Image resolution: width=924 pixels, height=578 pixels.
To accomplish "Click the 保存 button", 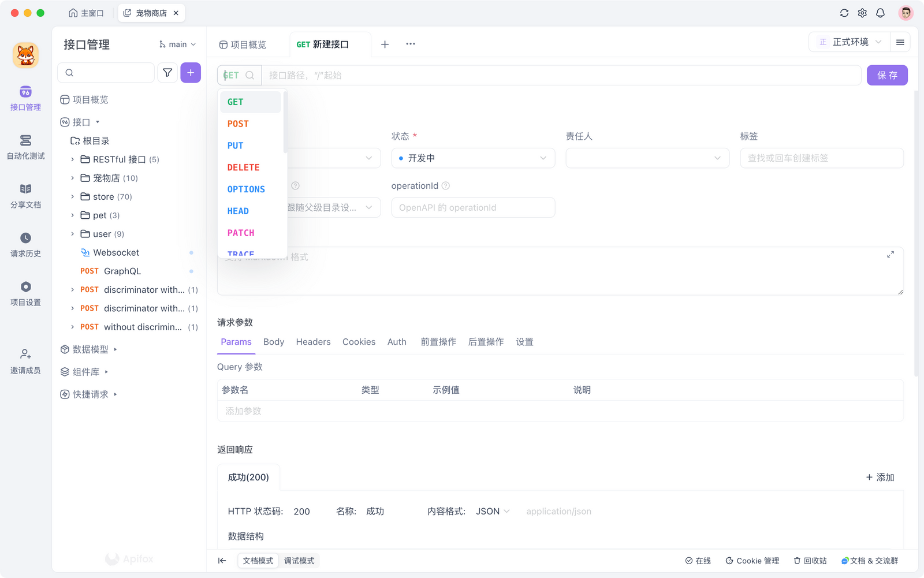I will click(x=887, y=74).
